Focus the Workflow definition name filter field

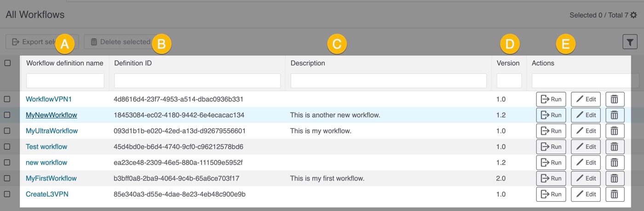coord(65,81)
